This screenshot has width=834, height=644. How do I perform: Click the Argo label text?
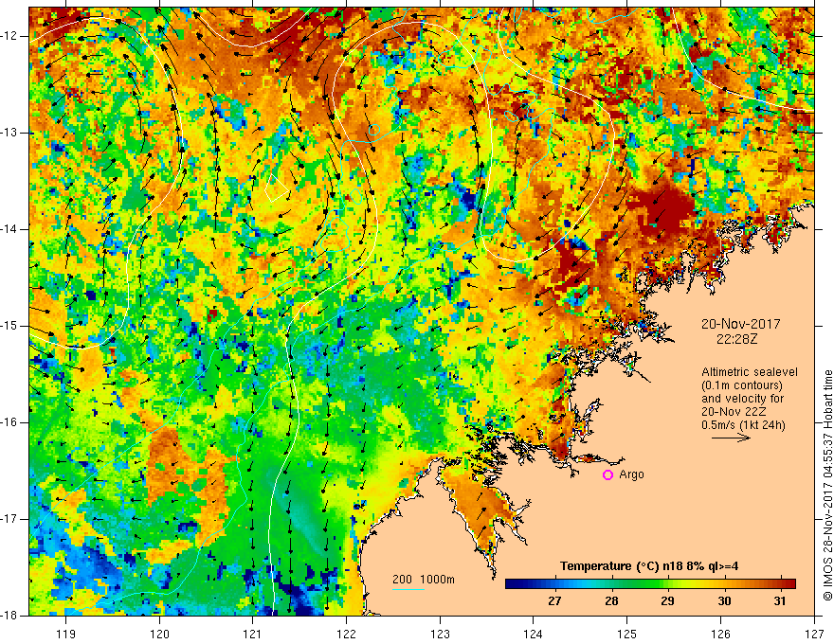631,474
